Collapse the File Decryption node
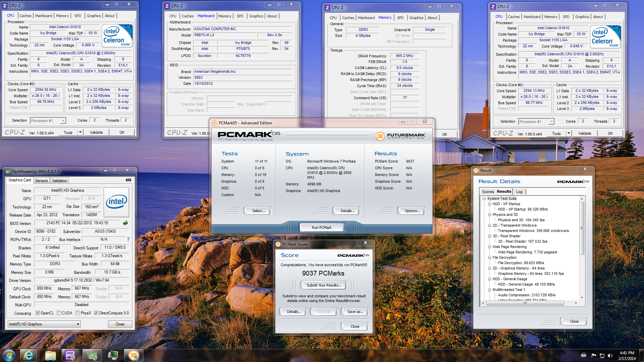Image resolution: width=644 pixels, height=362 pixels. coord(490,258)
